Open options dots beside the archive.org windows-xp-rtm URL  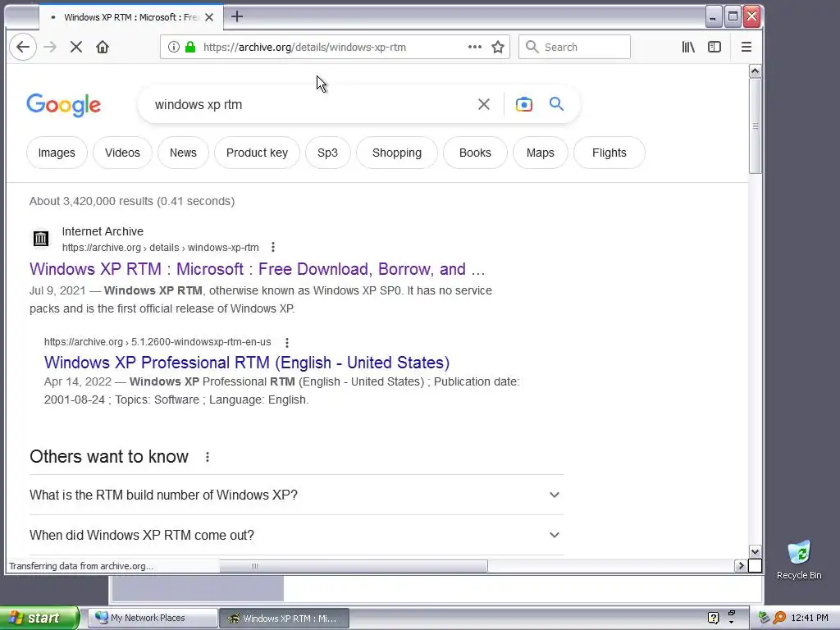pyautogui.click(x=273, y=247)
